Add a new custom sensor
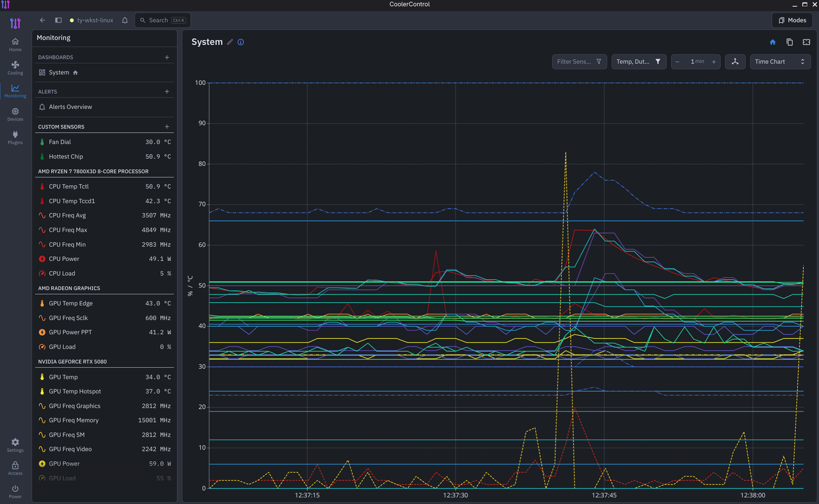Image resolution: width=819 pixels, height=504 pixels. point(167,127)
